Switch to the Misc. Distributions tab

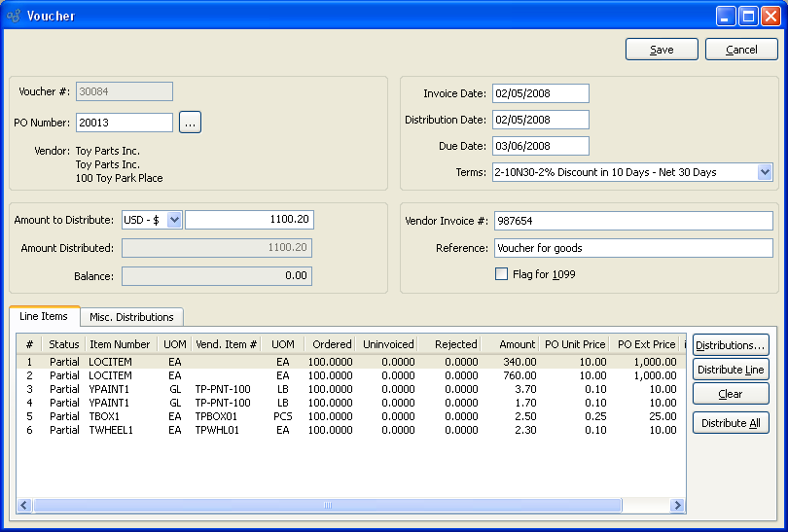click(x=131, y=317)
